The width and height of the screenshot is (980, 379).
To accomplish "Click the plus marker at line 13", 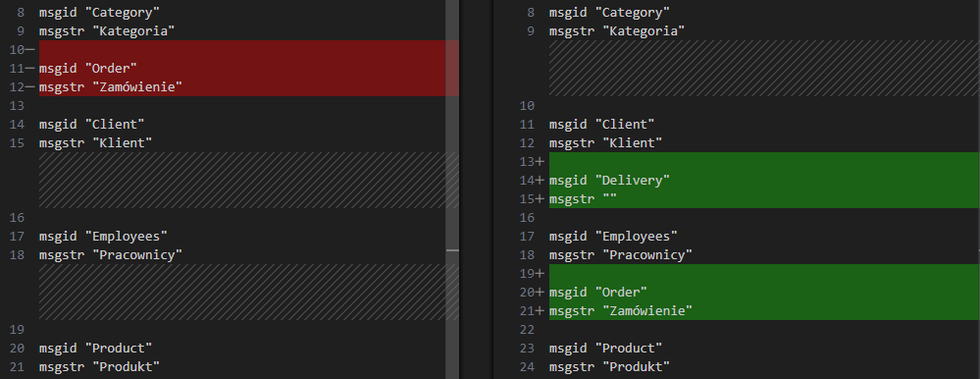I will tap(540, 161).
